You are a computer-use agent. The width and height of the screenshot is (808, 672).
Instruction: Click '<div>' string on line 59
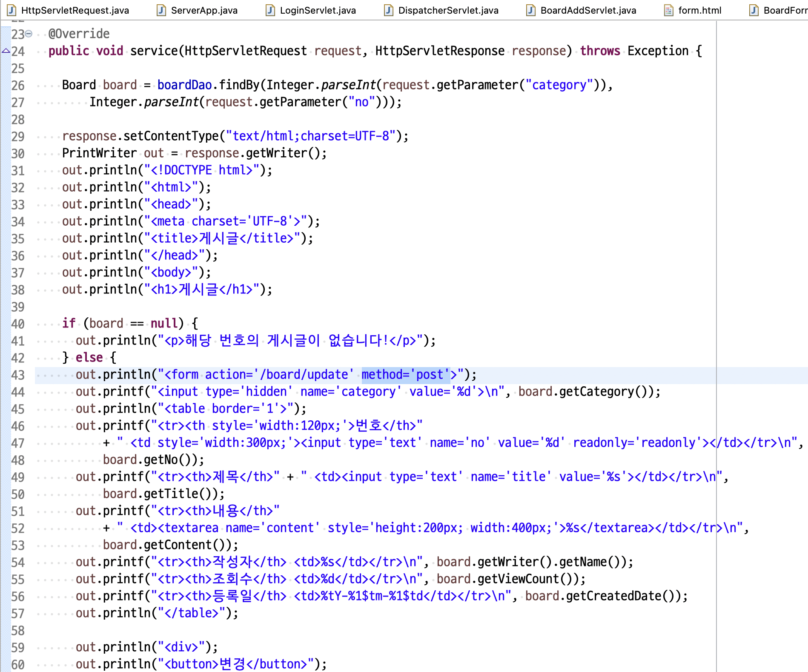click(x=181, y=647)
